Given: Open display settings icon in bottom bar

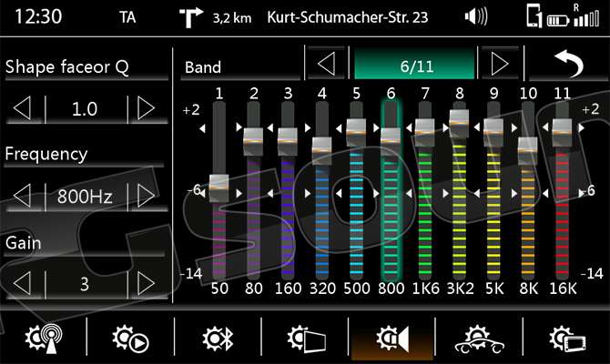Looking at the screenshot, I should click(x=307, y=339).
